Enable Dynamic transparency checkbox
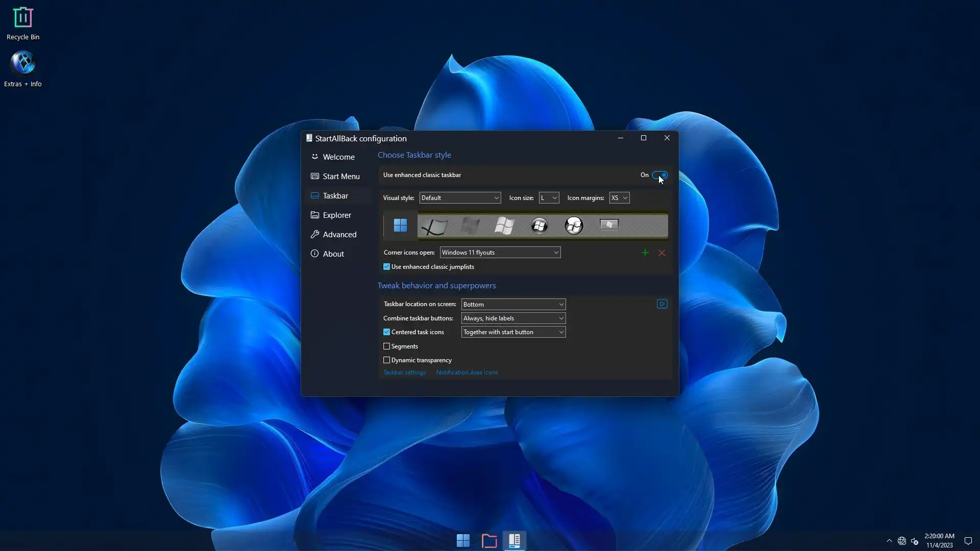The image size is (980, 551). click(386, 360)
